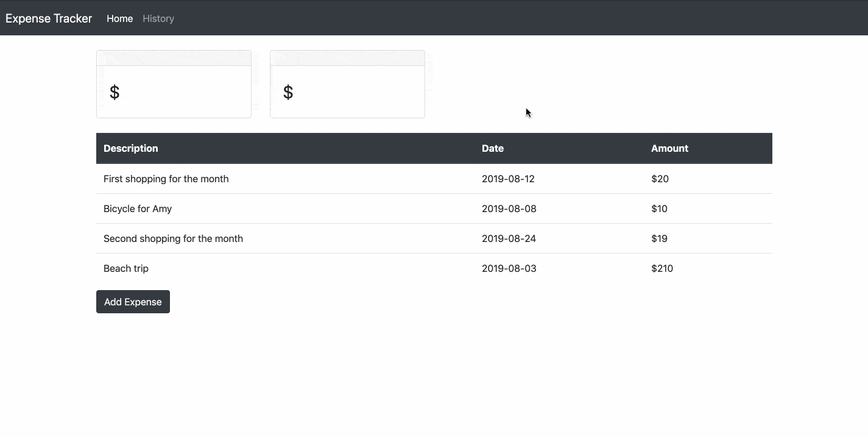This screenshot has width=868, height=437.
Task: Click the Description column header
Action: tap(130, 148)
